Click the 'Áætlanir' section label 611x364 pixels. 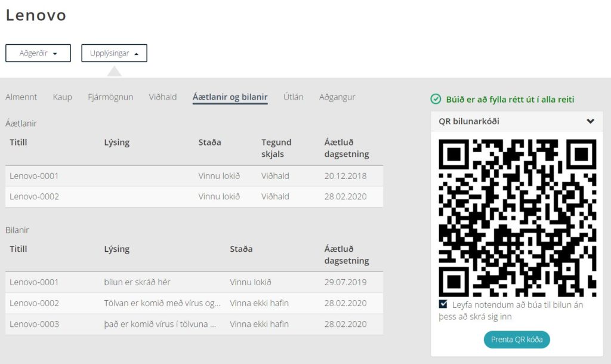pos(21,123)
